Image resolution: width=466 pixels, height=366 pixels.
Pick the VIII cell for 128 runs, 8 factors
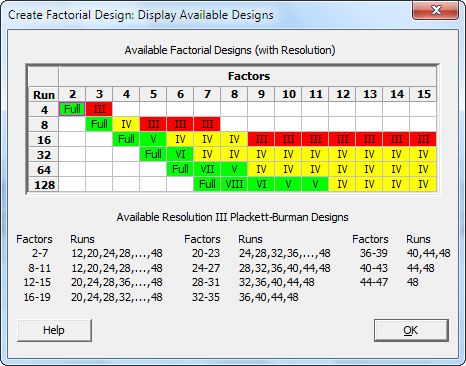(234, 184)
